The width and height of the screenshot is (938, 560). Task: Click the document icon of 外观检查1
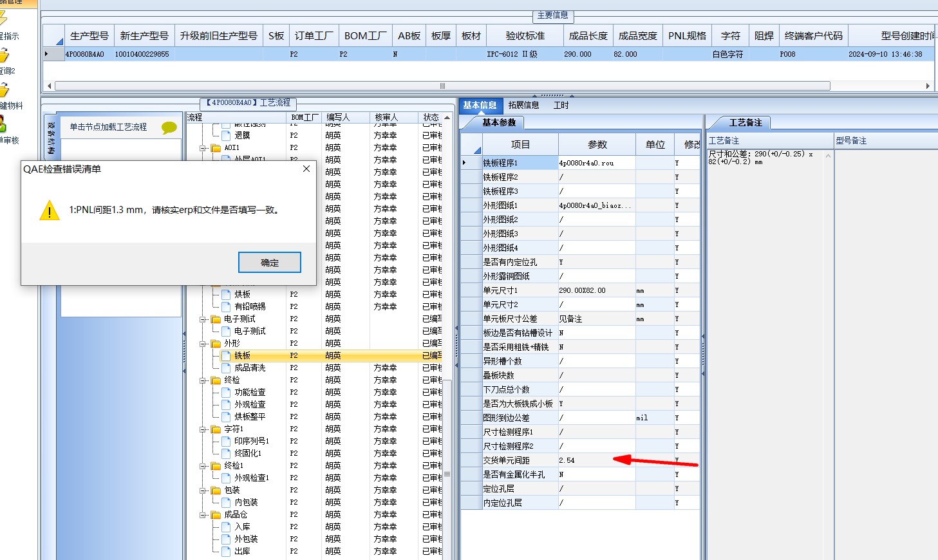[226, 478]
